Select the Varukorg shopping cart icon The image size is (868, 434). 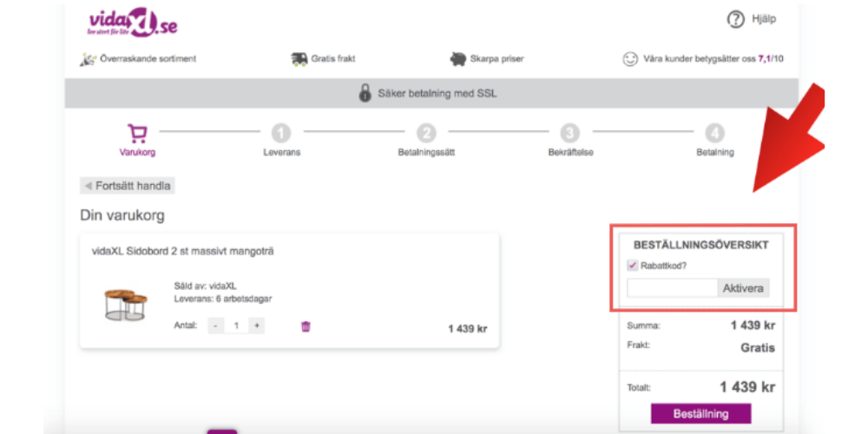(x=136, y=133)
